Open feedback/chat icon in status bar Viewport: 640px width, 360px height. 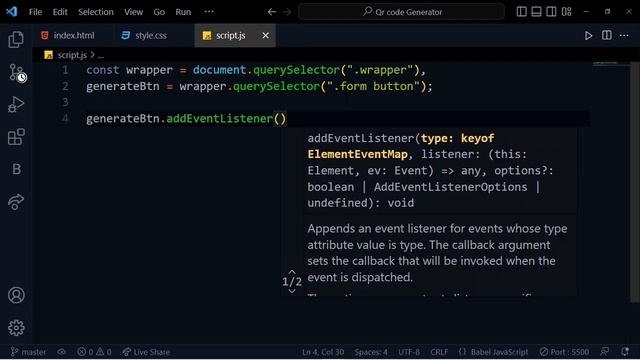(x=605, y=352)
